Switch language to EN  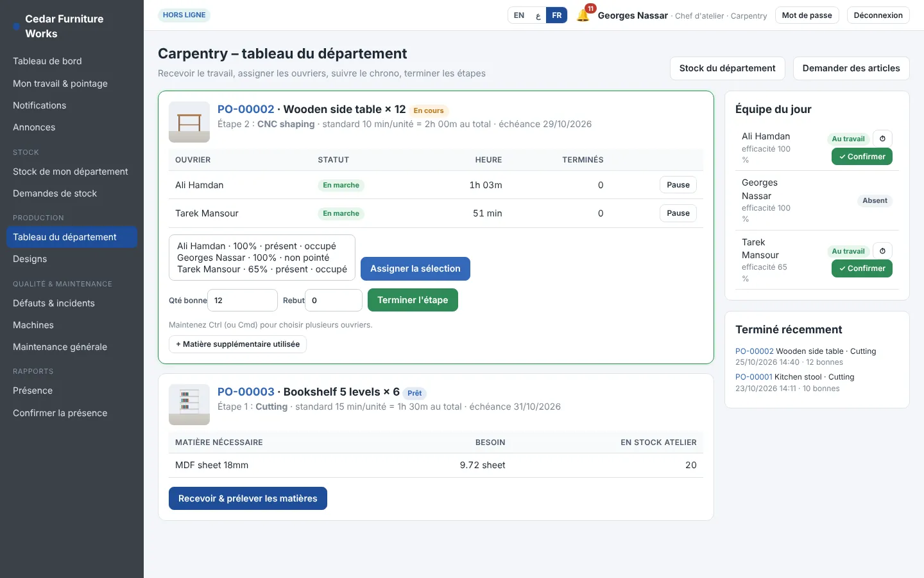coord(519,15)
